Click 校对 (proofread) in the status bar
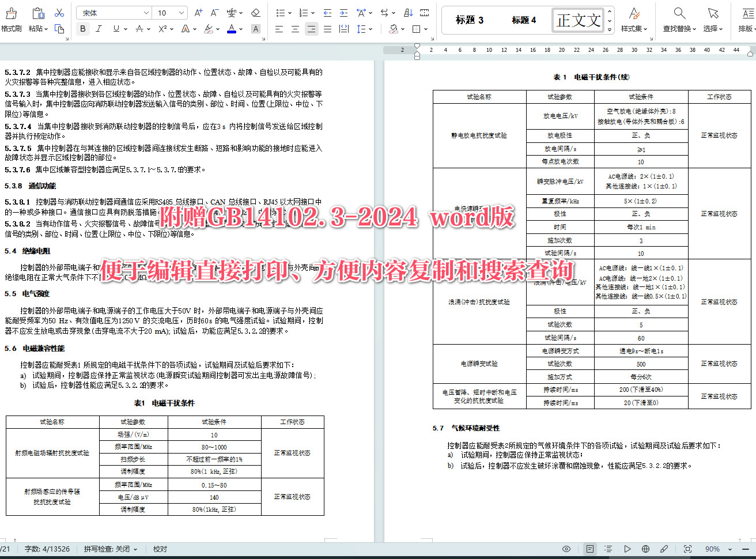The image size is (756, 559). pos(159,549)
